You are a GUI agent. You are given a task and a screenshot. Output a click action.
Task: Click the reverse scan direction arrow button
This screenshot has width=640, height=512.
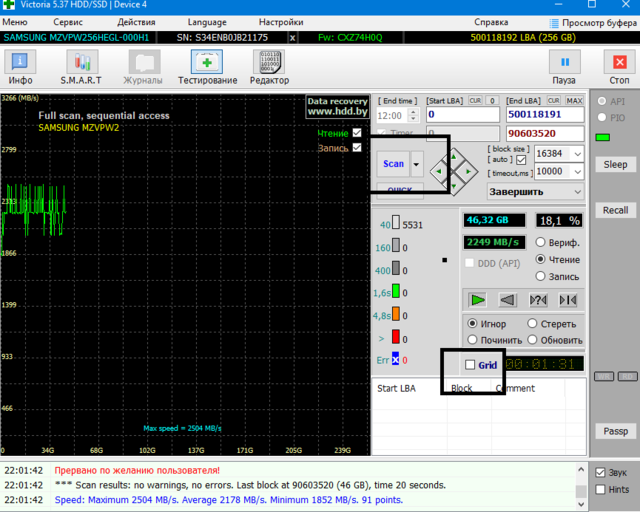click(x=508, y=299)
